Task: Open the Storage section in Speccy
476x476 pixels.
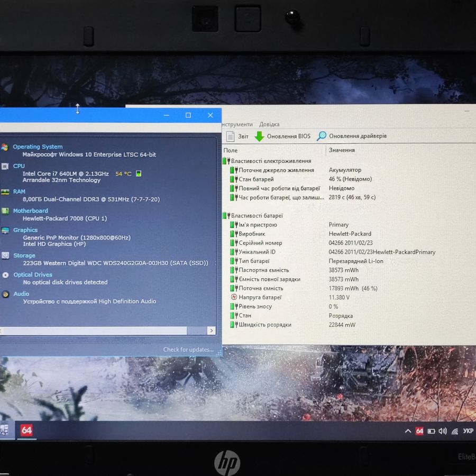Action: 24,255
